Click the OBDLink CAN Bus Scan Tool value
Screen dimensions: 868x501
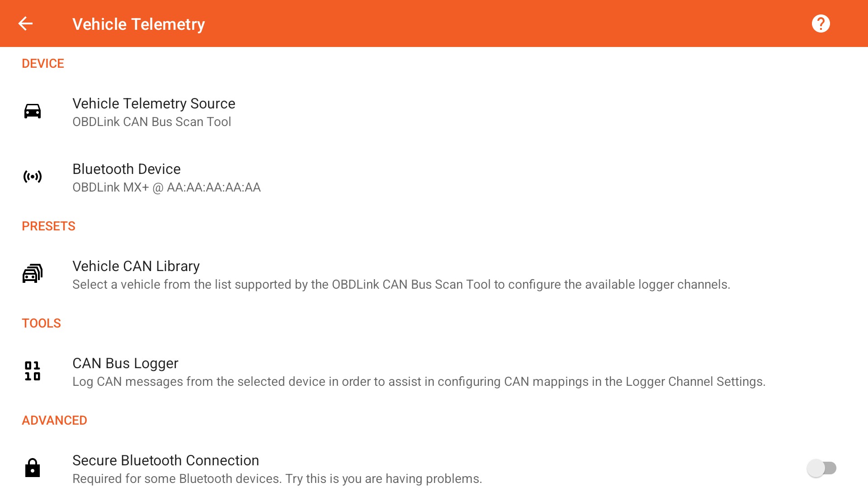tap(151, 122)
